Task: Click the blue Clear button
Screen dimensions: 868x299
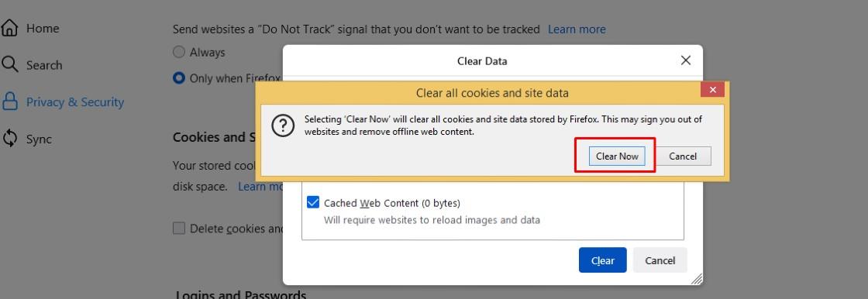Action: coord(602,260)
